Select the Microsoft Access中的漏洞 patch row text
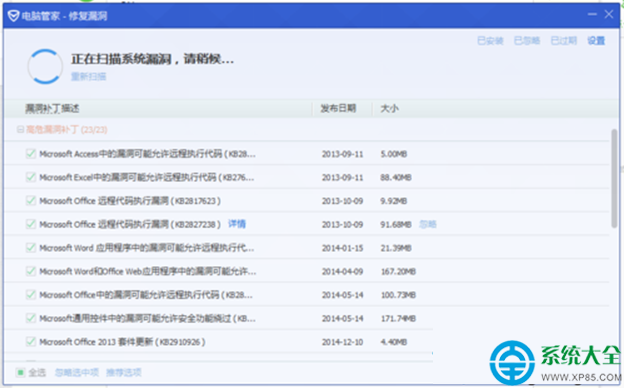The width and height of the screenshot is (624, 388). coord(147,154)
